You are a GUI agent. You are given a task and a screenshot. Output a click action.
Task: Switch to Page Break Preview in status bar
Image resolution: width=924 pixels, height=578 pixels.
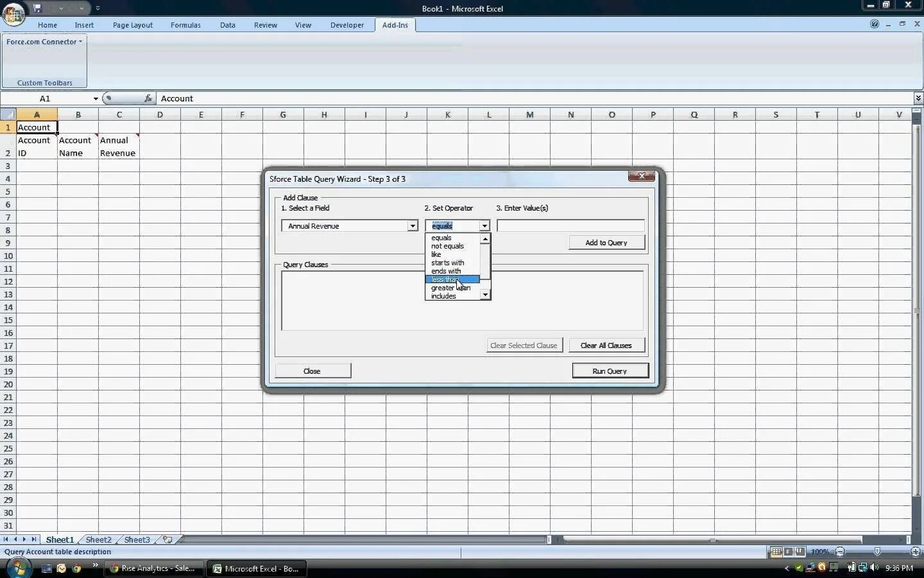[x=800, y=552]
